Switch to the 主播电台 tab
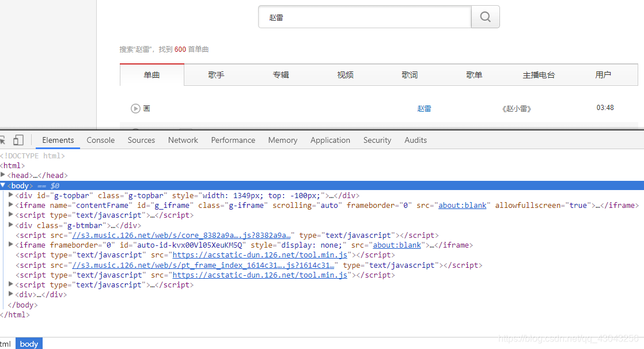This screenshot has height=349, width=644. (x=539, y=75)
